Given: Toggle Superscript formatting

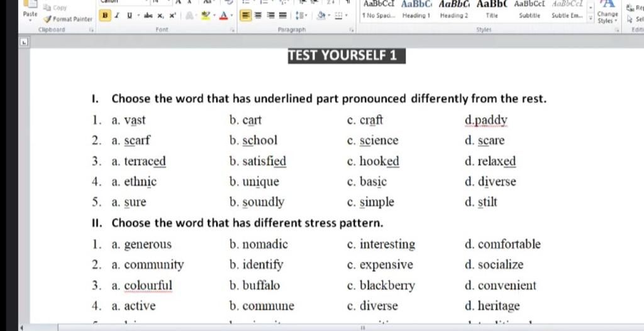Looking at the screenshot, I should (172, 16).
